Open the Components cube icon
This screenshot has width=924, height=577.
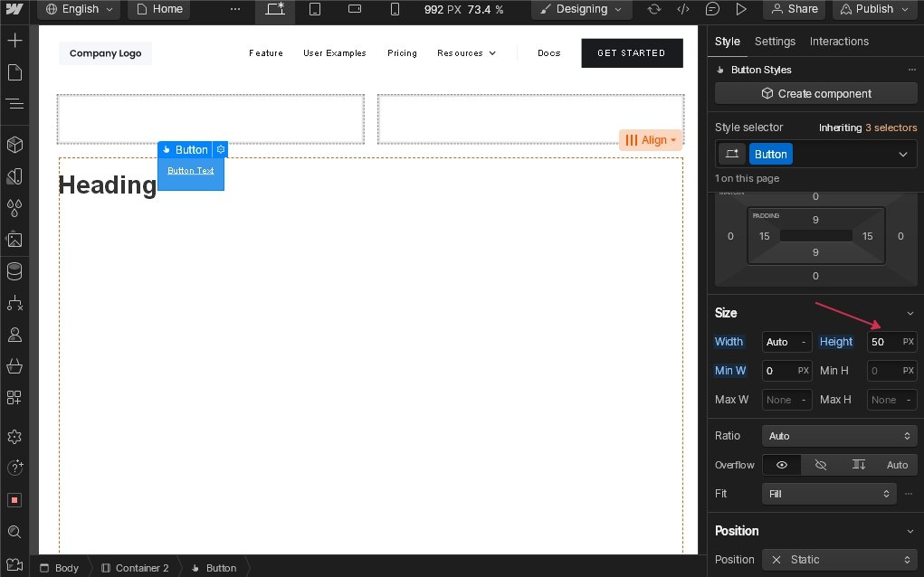[14, 145]
